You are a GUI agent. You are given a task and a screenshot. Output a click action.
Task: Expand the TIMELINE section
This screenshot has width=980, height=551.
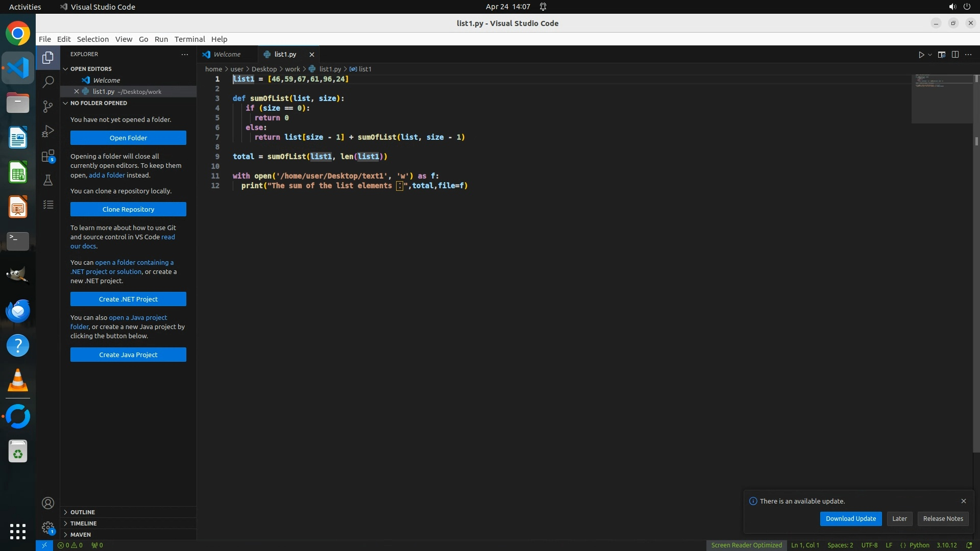83,523
